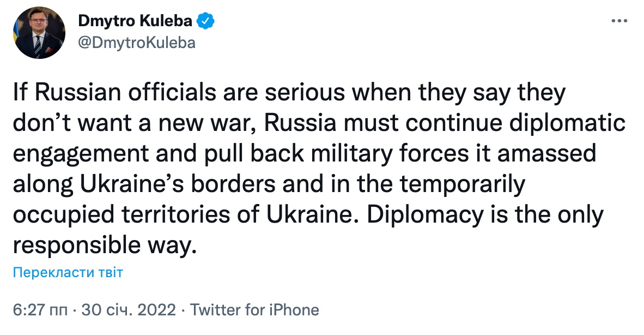This screenshot has width=644, height=335.
Task: Click the words "responsible way." in the tweet
Action: [x=103, y=246]
